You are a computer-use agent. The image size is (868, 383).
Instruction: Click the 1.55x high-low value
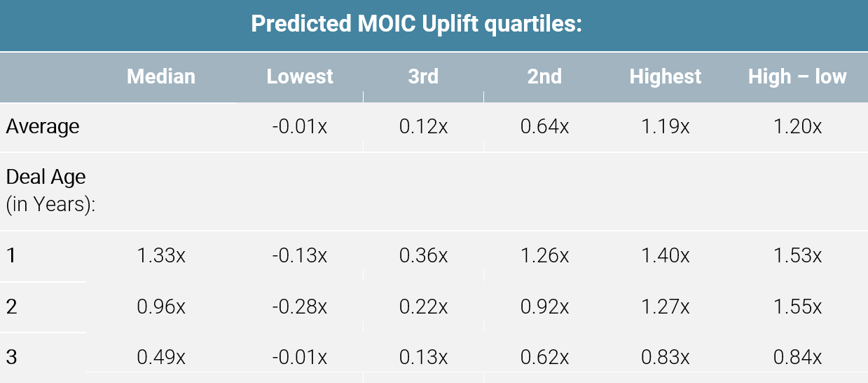point(797,307)
